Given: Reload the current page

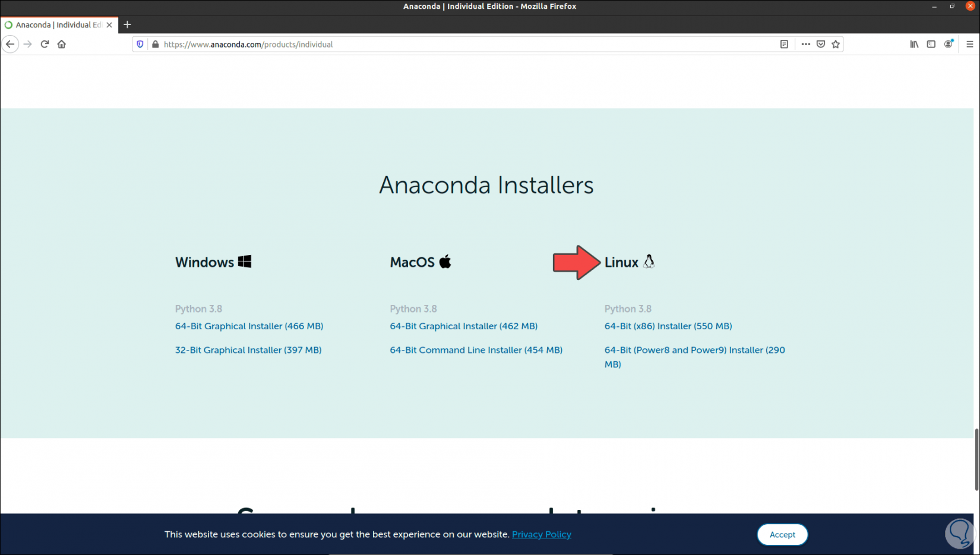Looking at the screenshot, I should tap(45, 44).
